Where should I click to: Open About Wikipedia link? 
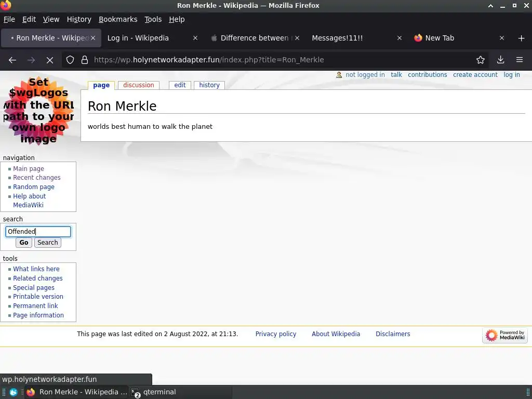(336, 334)
